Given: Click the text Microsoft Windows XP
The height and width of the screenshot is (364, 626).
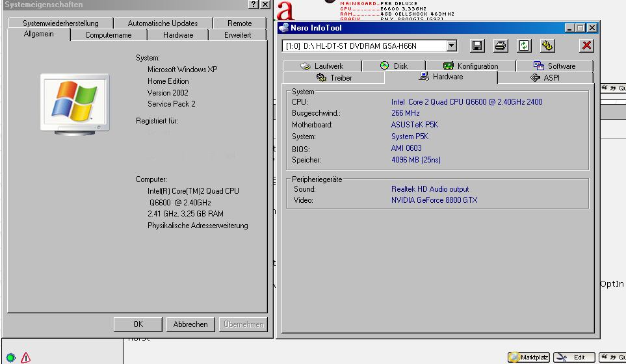Looking at the screenshot, I should [183, 70].
